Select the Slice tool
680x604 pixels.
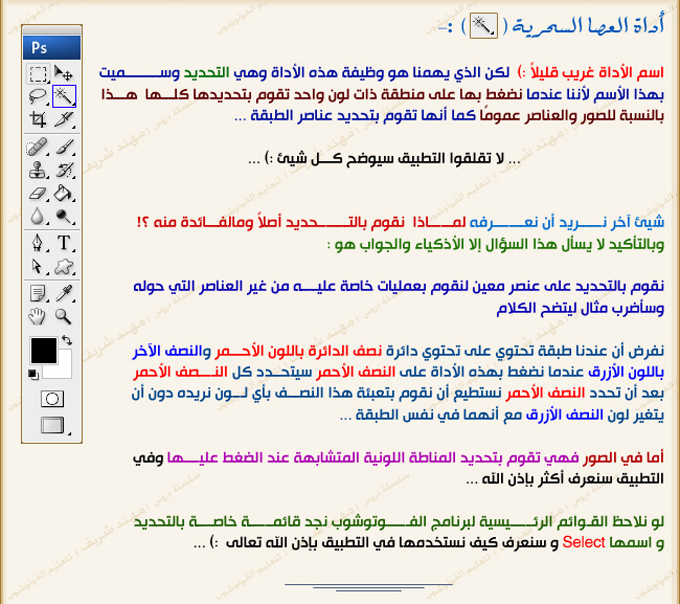[64, 119]
